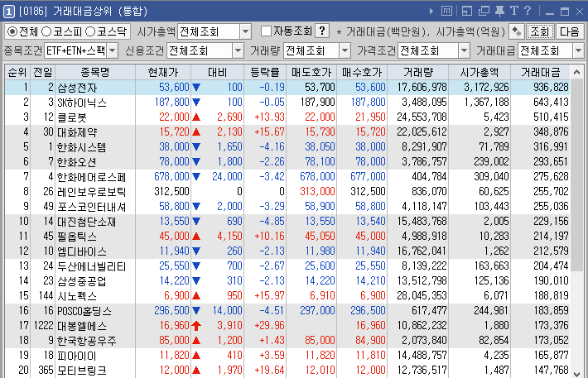Screen dimensions: 588x378
Task: Select the 포스코인터내셔 stock name
Action: 91,207
